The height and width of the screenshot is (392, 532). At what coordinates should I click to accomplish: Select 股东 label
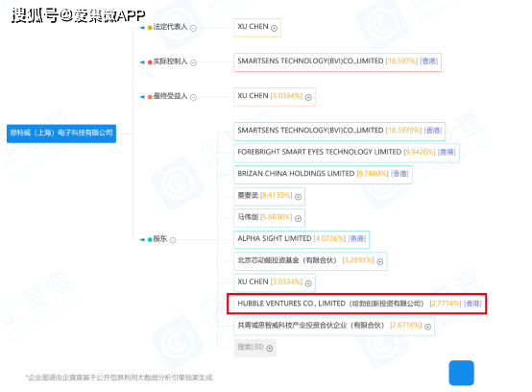tap(160, 239)
